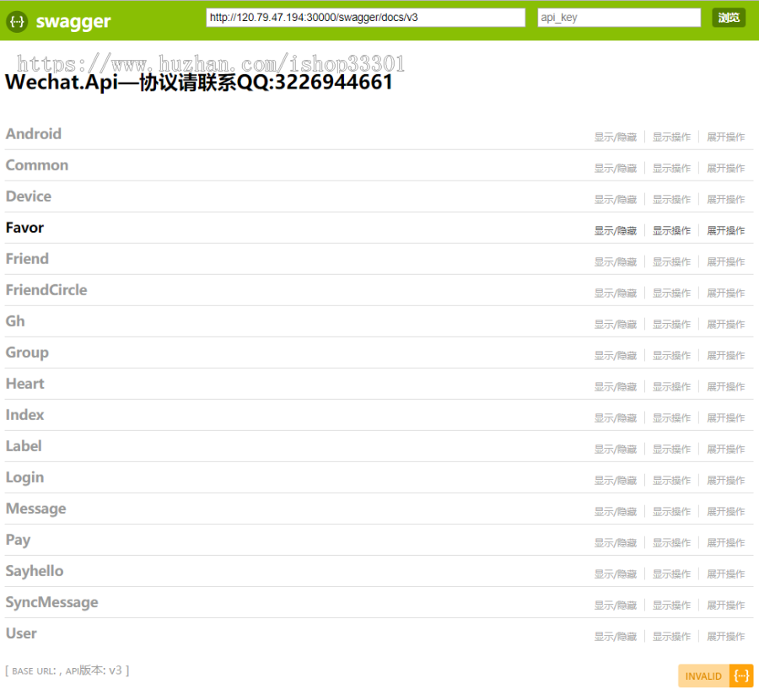Toggle 显示/隐藏 for Group row
This screenshot has height=700, width=759.
616,355
